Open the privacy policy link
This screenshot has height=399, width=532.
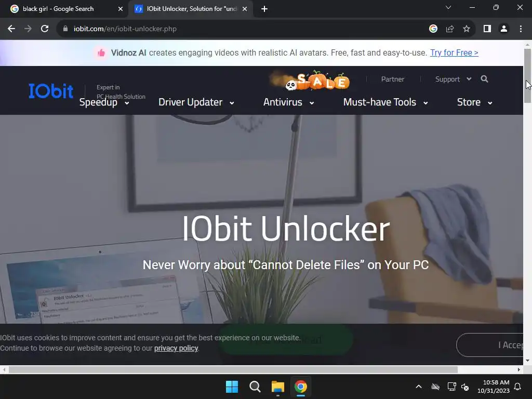point(176,348)
